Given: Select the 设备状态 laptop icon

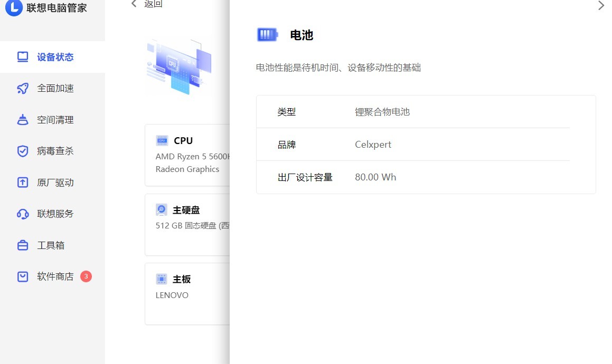Looking at the screenshot, I should click(x=23, y=57).
